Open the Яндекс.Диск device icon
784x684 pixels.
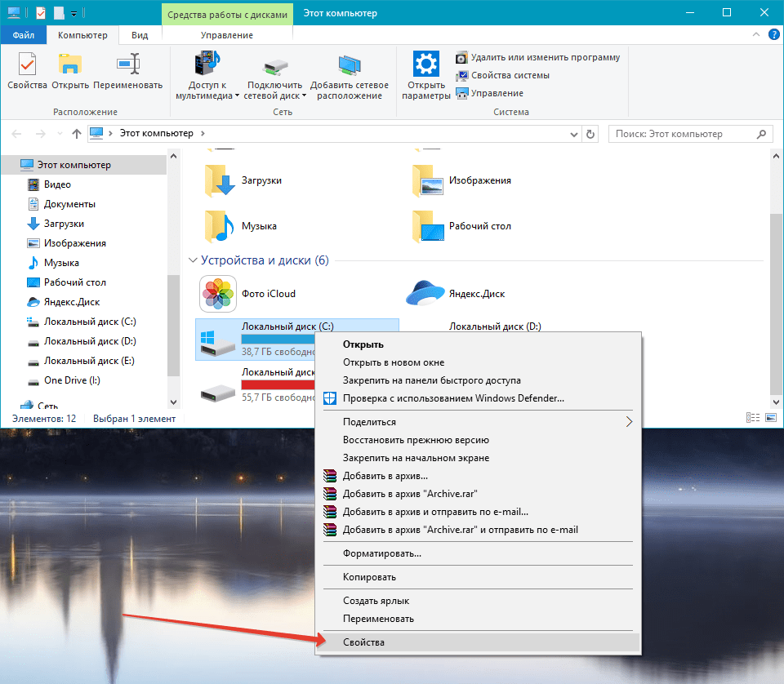click(x=425, y=294)
